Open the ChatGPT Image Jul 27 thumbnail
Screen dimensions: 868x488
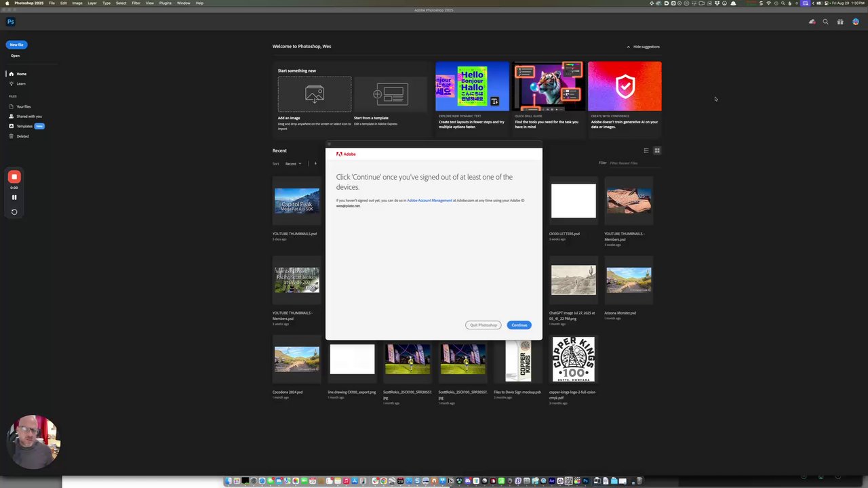pos(574,280)
